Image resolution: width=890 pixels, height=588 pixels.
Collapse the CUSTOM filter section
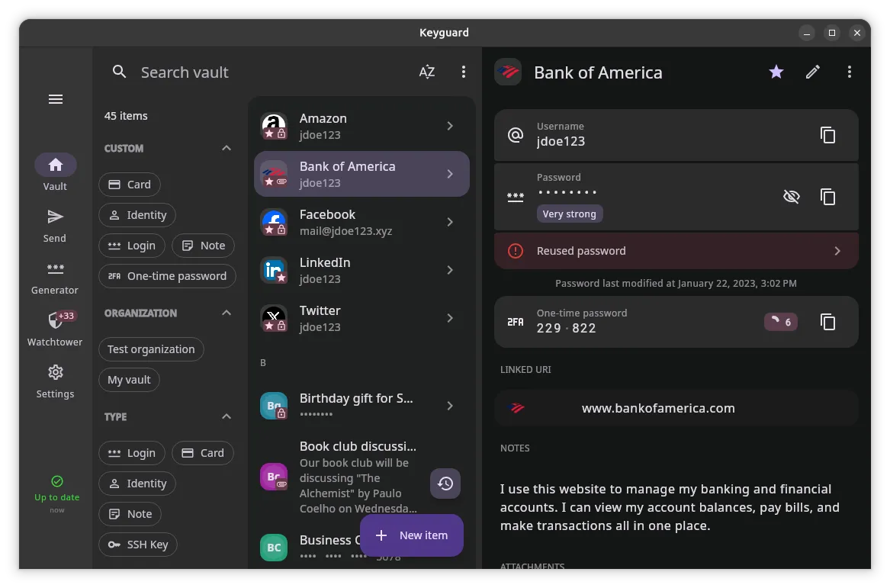pos(227,148)
